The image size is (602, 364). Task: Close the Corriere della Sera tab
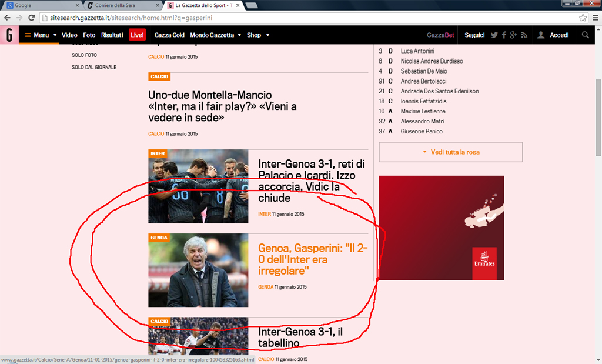158,5
